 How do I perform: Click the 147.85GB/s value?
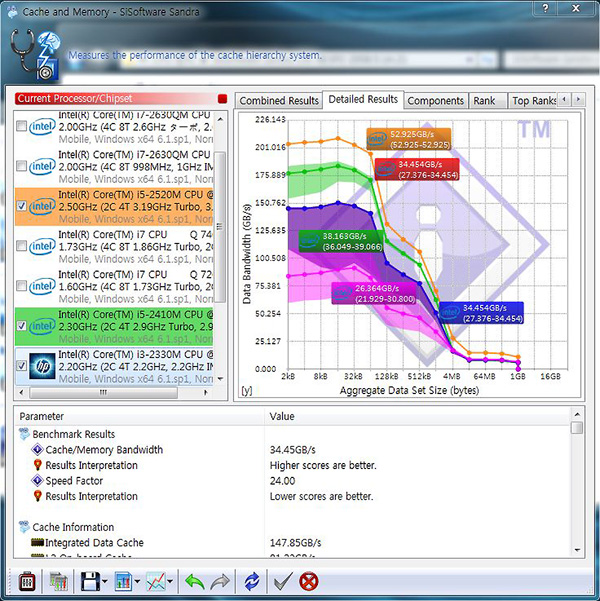pos(296,543)
